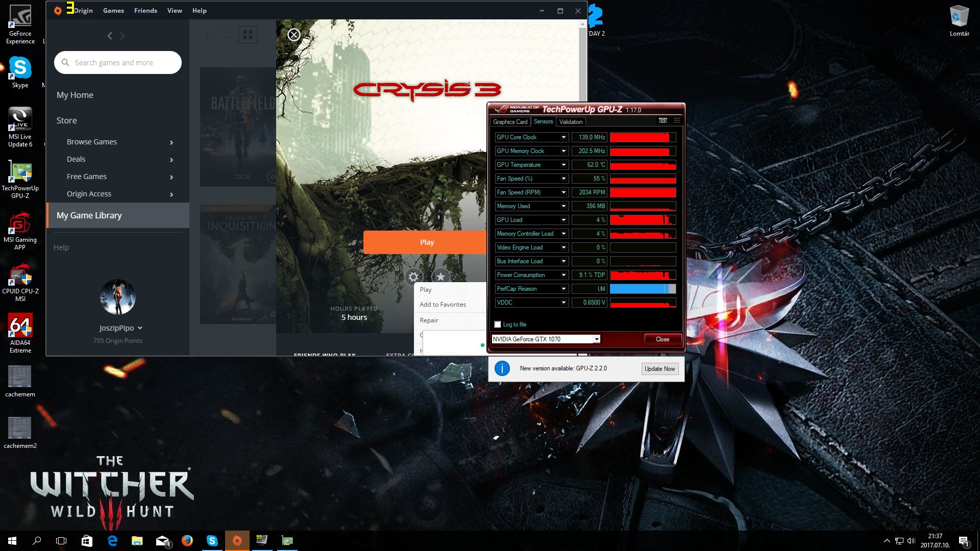Open Games menu in Origin
Screen dimensions: 980x551
pyautogui.click(x=113, y=11)
